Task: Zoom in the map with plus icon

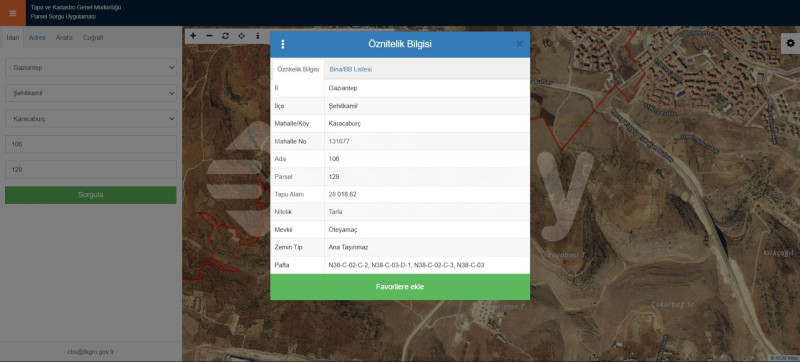Action: 193,36
